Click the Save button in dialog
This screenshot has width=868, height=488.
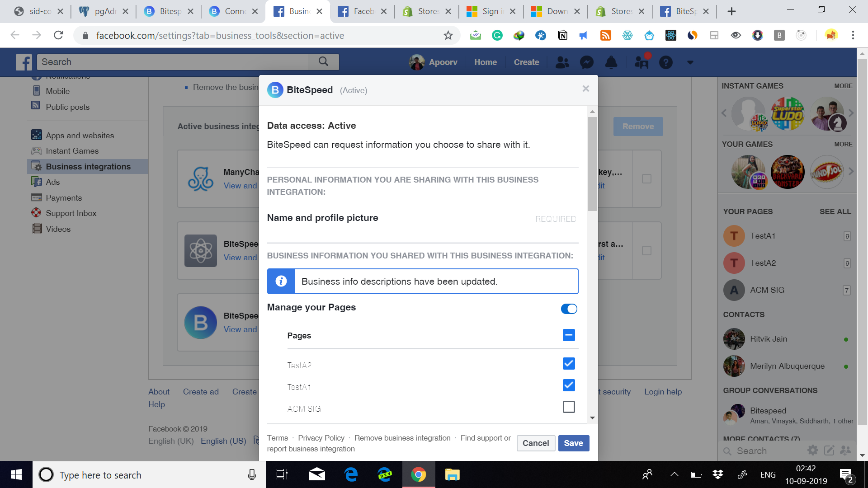[573, 443]
